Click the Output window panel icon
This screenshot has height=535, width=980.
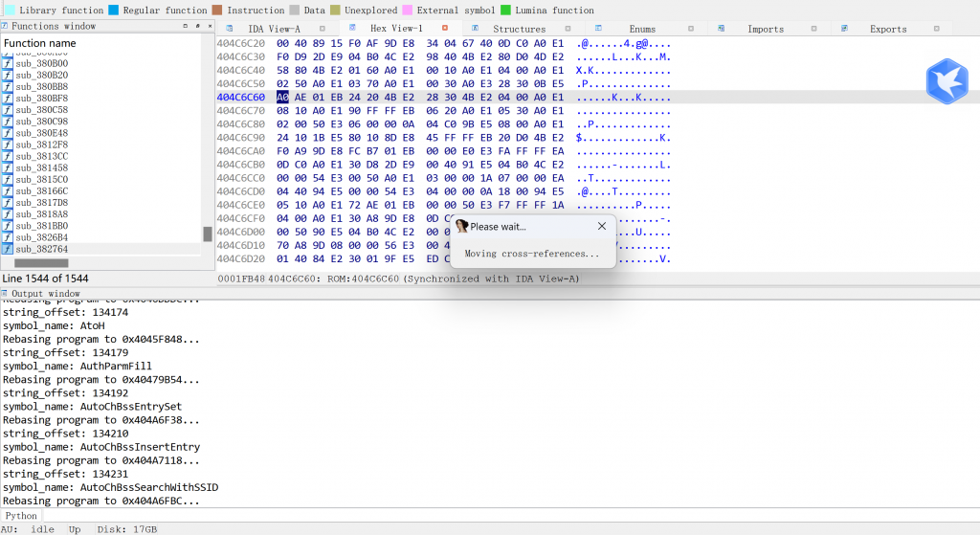coord(5,294)
